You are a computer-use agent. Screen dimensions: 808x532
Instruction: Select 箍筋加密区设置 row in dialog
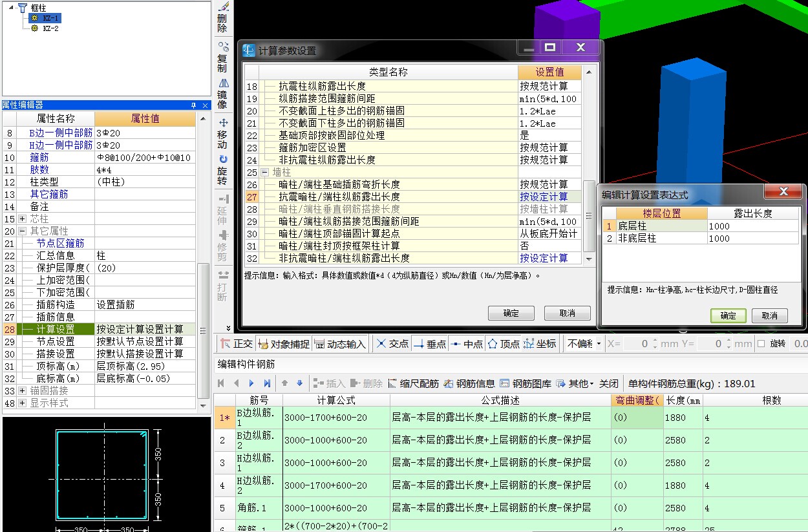pyautogui.click(x=412, y=147)
